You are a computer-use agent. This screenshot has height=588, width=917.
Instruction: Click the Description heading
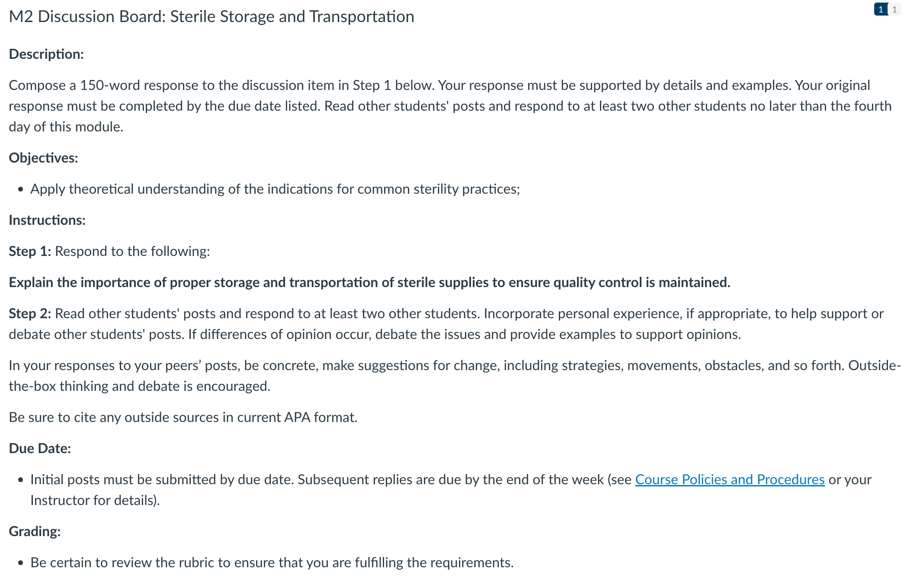click(46, 54)
